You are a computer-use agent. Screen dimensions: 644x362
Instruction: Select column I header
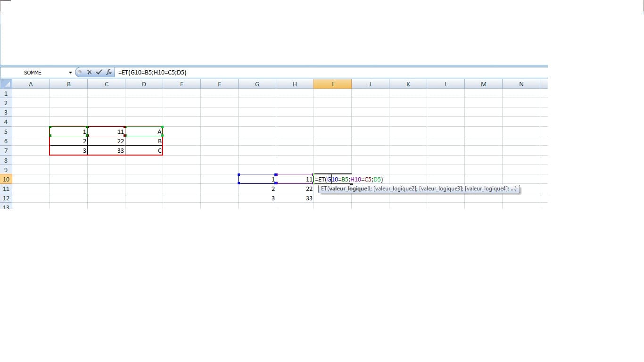coord(332,84)
